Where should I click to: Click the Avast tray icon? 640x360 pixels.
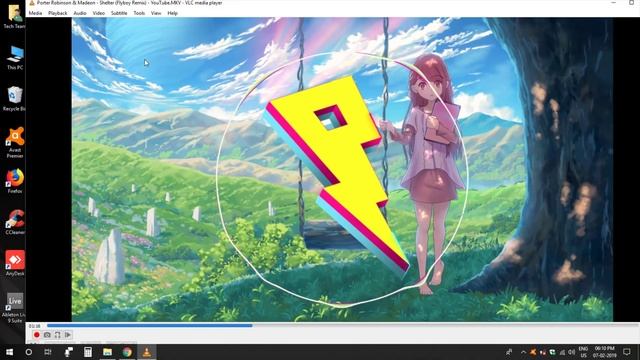533,352
